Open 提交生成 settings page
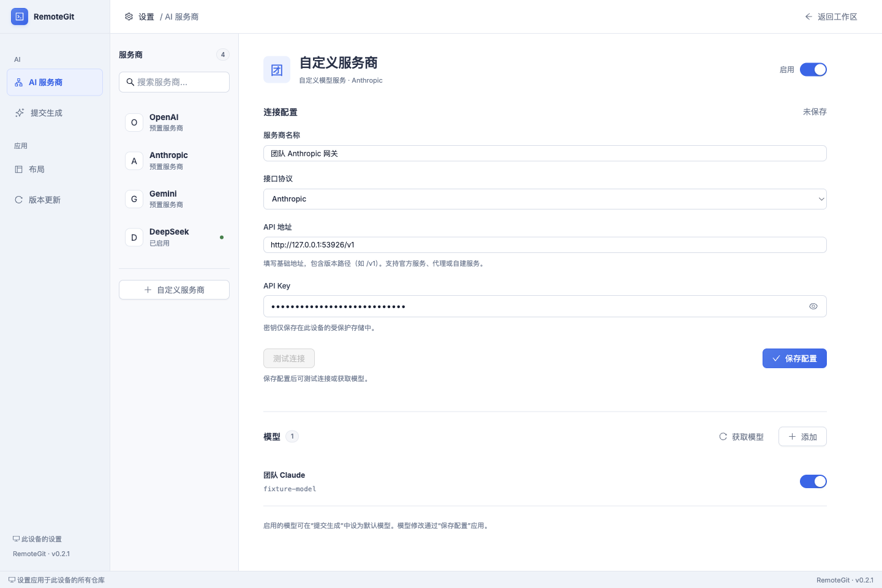This screenshot has width=882, height=588. [55, 113]
